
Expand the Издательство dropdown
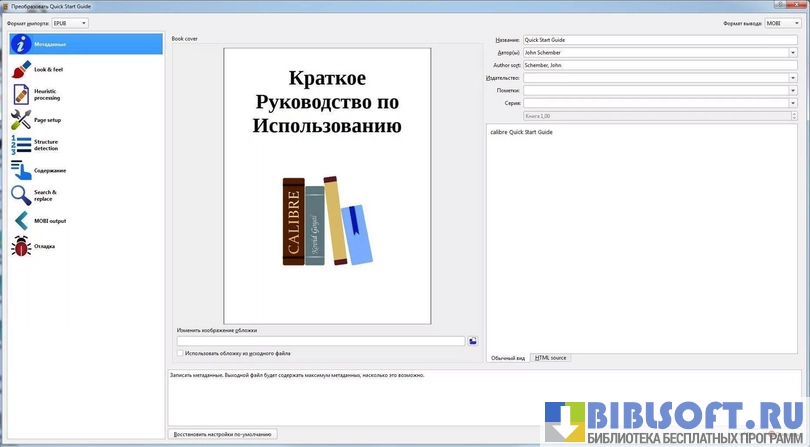click(x=792, y=77)
